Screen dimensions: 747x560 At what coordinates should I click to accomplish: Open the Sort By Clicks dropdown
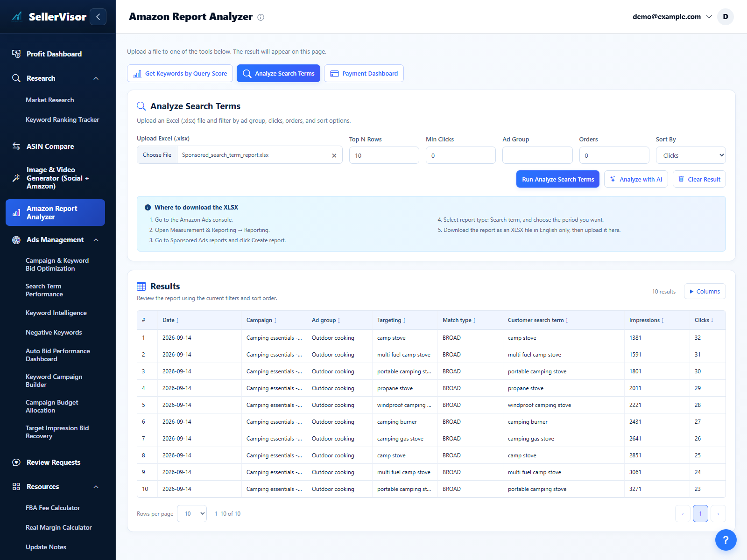[x=691, y=155]
